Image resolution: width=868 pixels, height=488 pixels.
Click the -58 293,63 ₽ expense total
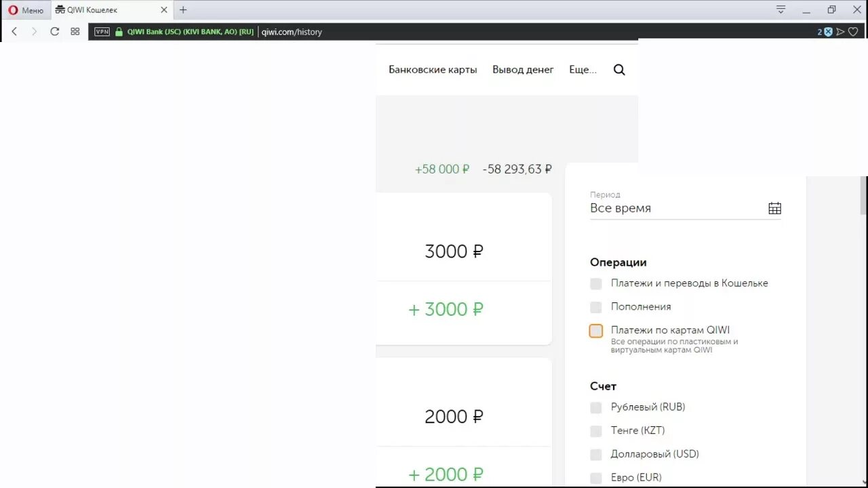click(x=517, y=169)
